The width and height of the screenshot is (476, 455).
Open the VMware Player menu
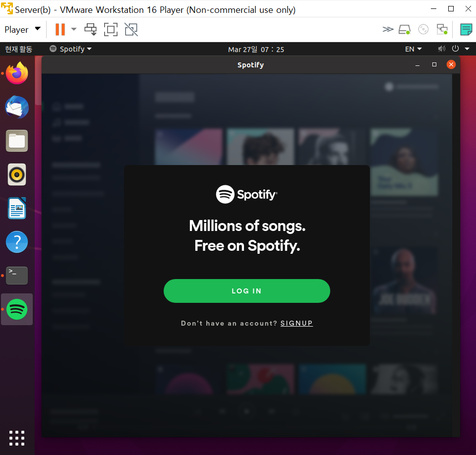[22, 29]
